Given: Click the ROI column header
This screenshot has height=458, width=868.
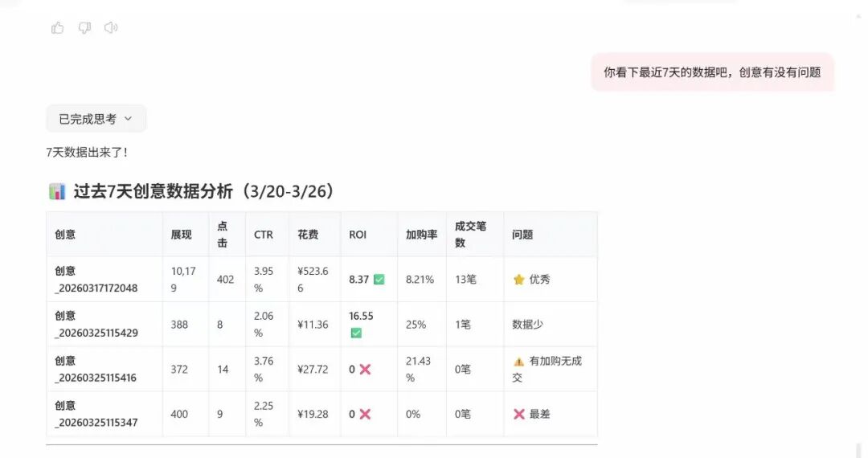Looking at the screenshot, I should pyautogui.click(x=358, y=235).
